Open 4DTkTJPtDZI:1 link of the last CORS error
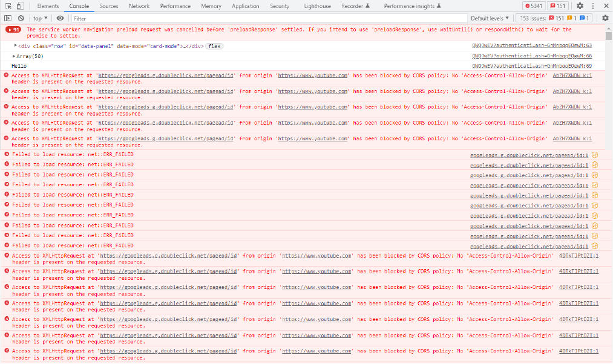This screenshot has height=364, width=613. tap(579, 351)
